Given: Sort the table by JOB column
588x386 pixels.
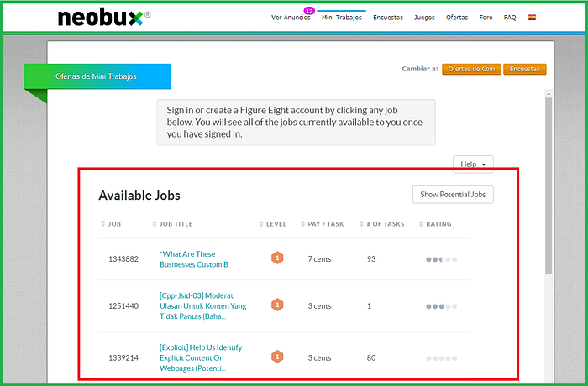Looking at the screenshot, I should click(x=111, y=224).
